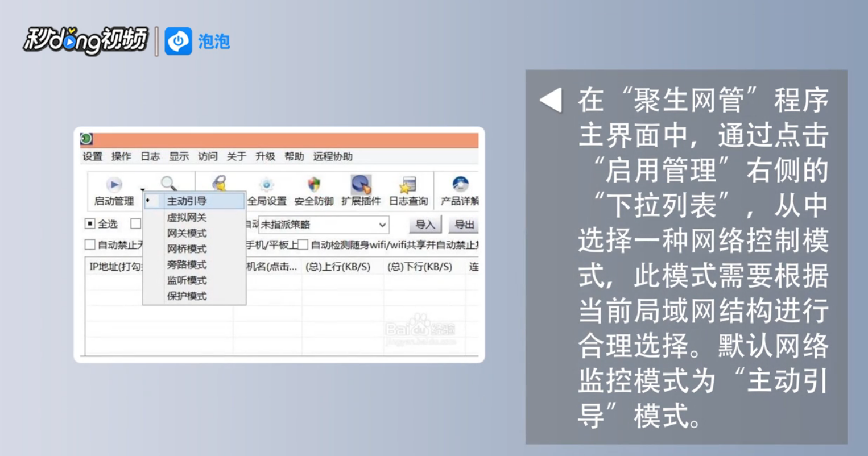This screenshot has height=456, width=868.
Task: Open the 未指派策略 combo box
Action: tap(324, 225)
